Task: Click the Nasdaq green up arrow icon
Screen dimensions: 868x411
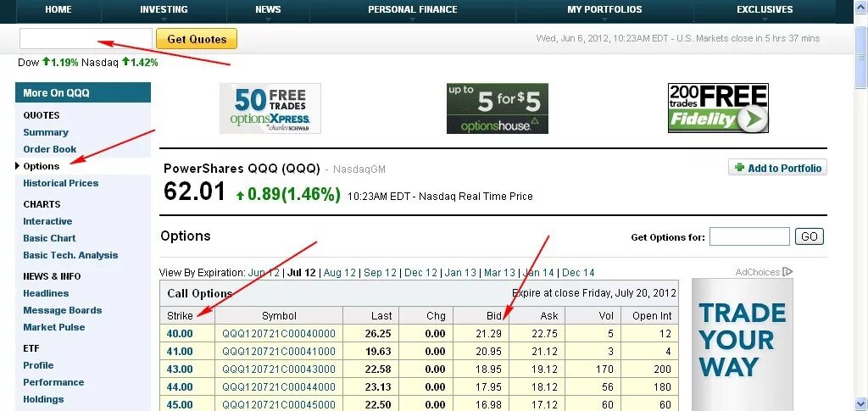Action: coord(125,61)
